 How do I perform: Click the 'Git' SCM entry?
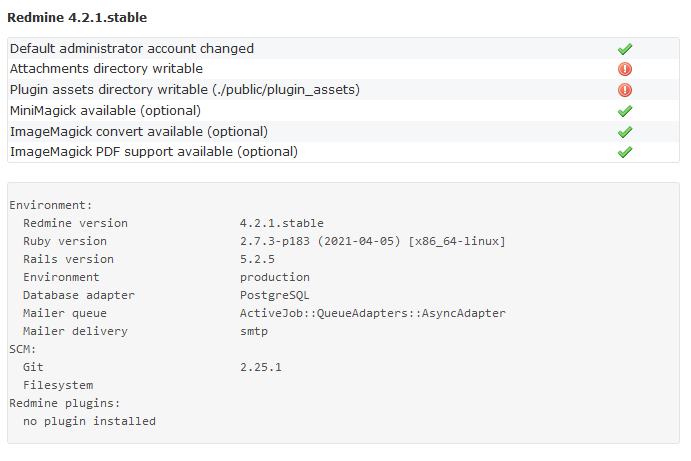click(x=33, y=367)
